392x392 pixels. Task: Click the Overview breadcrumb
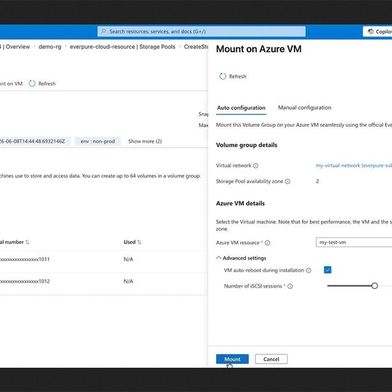click(18, 47)
